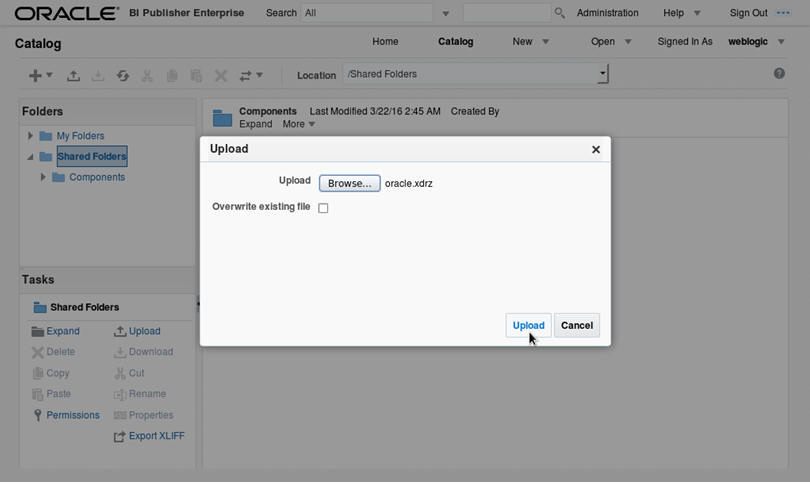Image resolution: width=810 pixels, height=484 pixels.
Task: Close the Upload dialog with the X
Action: (x=596, y=149)
